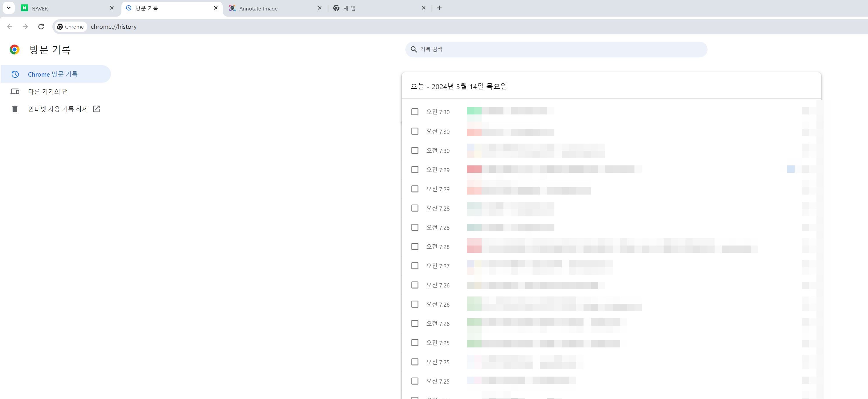Click the devices icon beside 다른 기기의 탭
Image resolution: width=868 pixels, height=399 pixels.
pos(15,91)
